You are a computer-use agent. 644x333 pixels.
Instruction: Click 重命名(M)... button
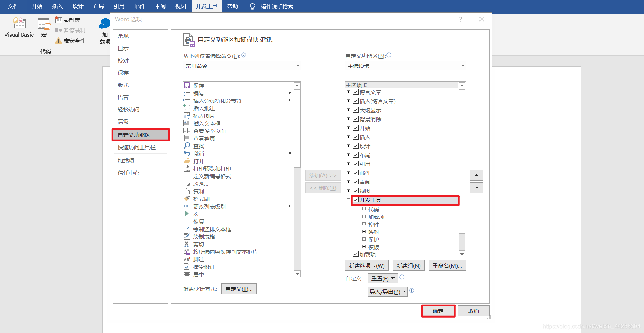447,265
